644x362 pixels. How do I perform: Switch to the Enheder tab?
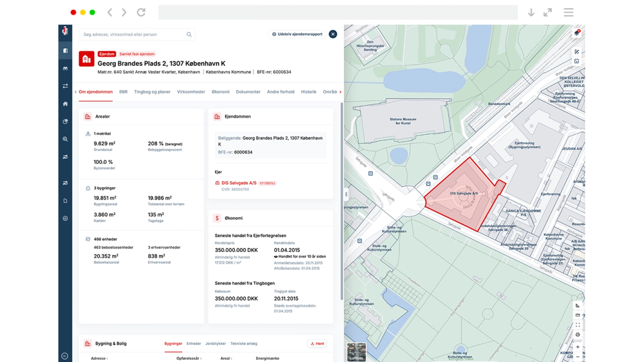[194, 343]
